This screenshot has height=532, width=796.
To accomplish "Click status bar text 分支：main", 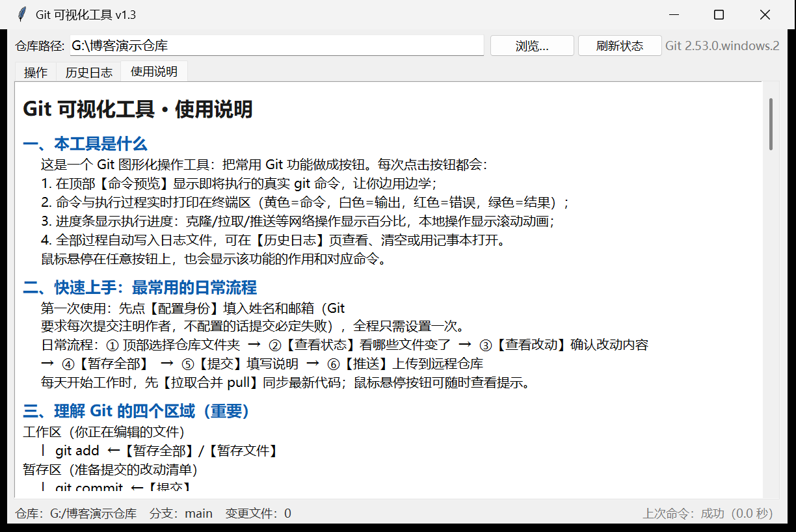I will click(x=181, y=513).
